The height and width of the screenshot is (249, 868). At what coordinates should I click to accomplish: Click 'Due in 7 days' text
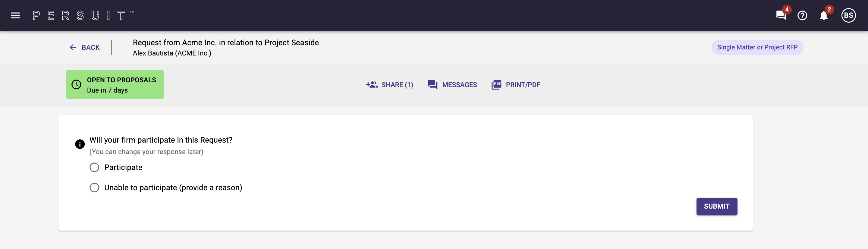click(x=108, y=90)
